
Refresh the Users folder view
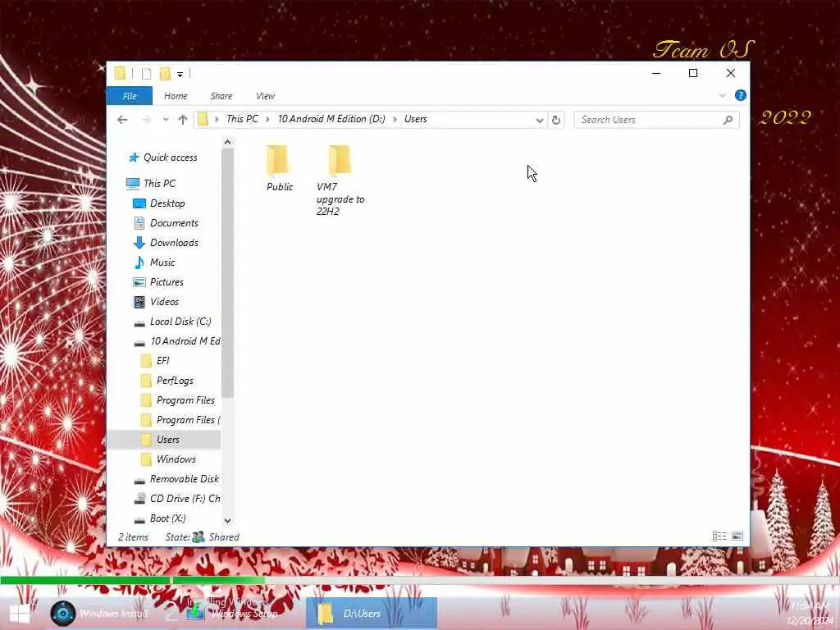tap(556, 120)
